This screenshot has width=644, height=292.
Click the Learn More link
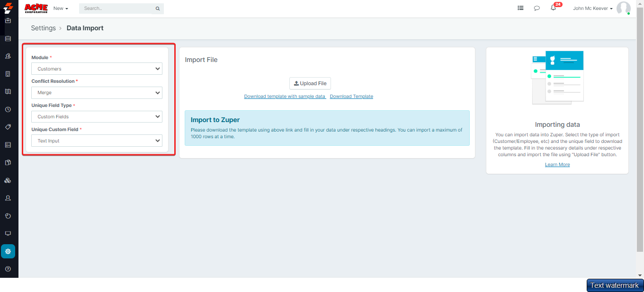557,165
